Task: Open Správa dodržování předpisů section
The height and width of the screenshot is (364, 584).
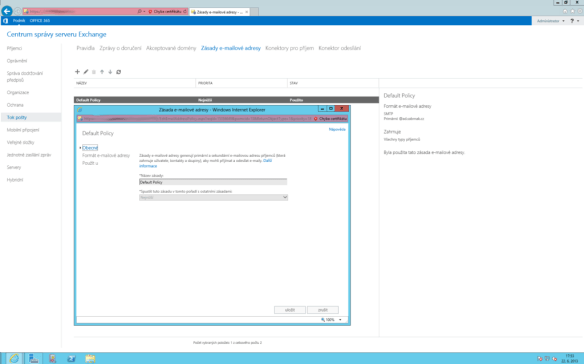Action: click(25, 76)
